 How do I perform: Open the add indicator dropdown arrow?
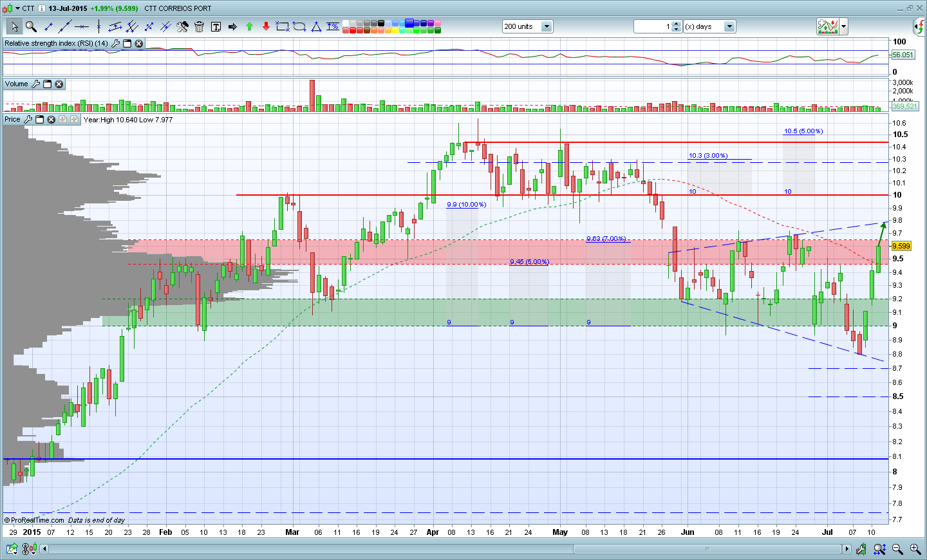click(x=843, y=26)
